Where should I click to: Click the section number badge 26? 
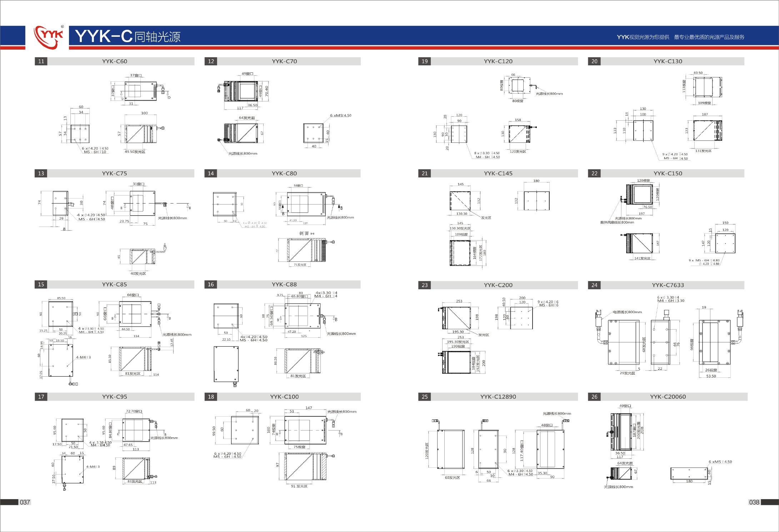click(594, 397)
